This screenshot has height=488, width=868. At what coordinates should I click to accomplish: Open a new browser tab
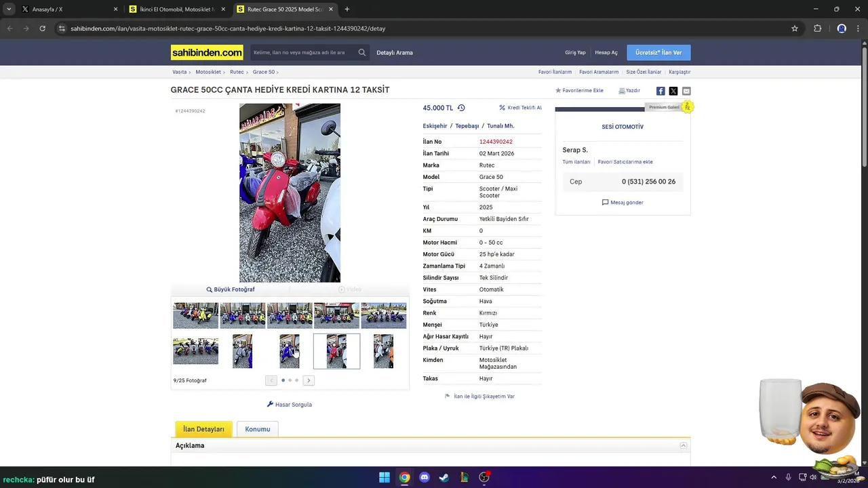(347, 9)
